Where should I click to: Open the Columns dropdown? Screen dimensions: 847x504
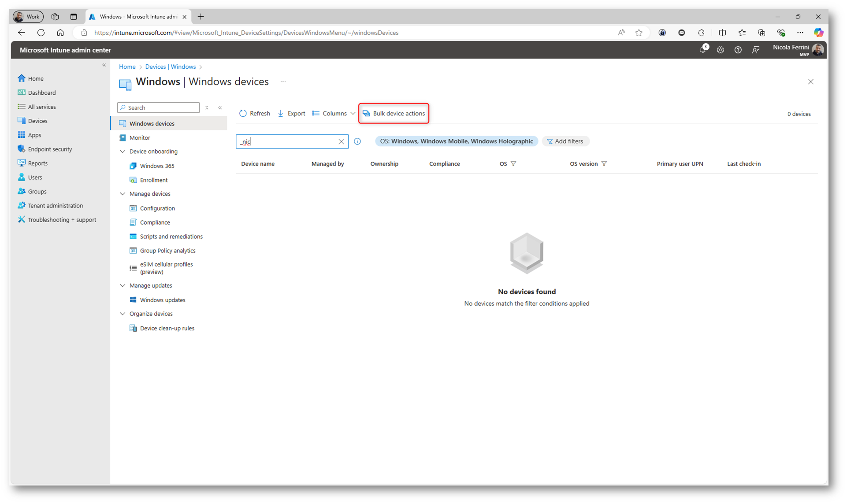tap(334, 114)
